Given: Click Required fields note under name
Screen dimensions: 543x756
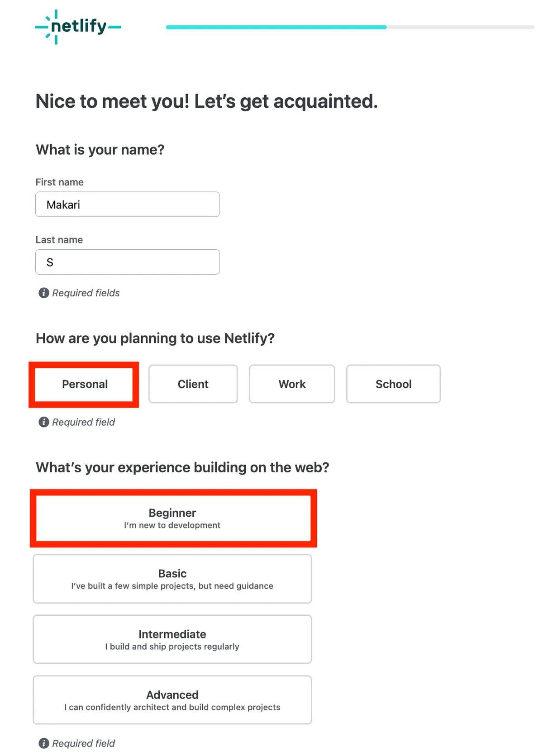Looking at the screenshot, I should point(86,293).
